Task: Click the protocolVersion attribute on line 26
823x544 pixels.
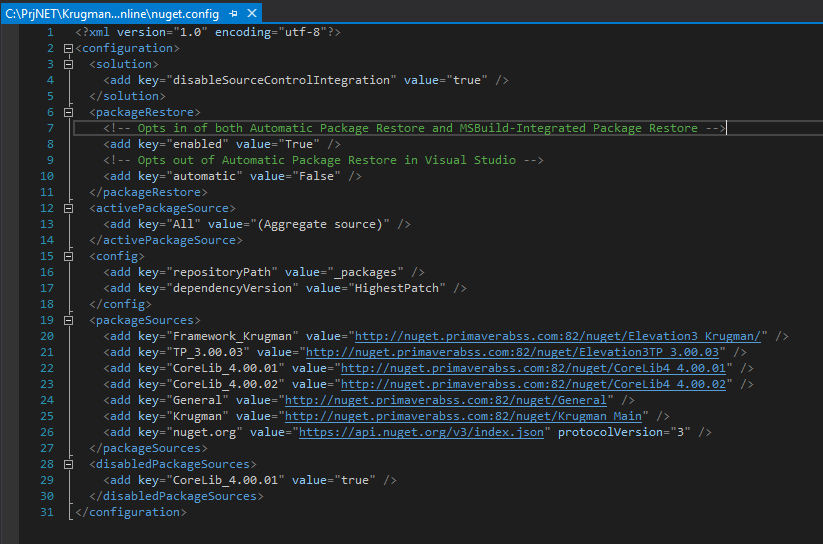Action: (x=624, y=432)
